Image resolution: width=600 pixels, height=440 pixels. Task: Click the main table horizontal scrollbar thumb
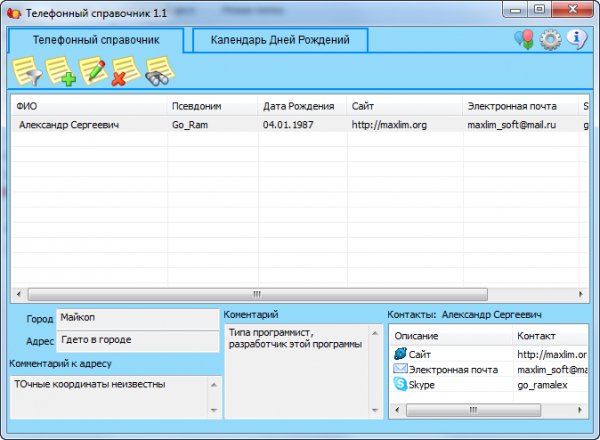258,294
